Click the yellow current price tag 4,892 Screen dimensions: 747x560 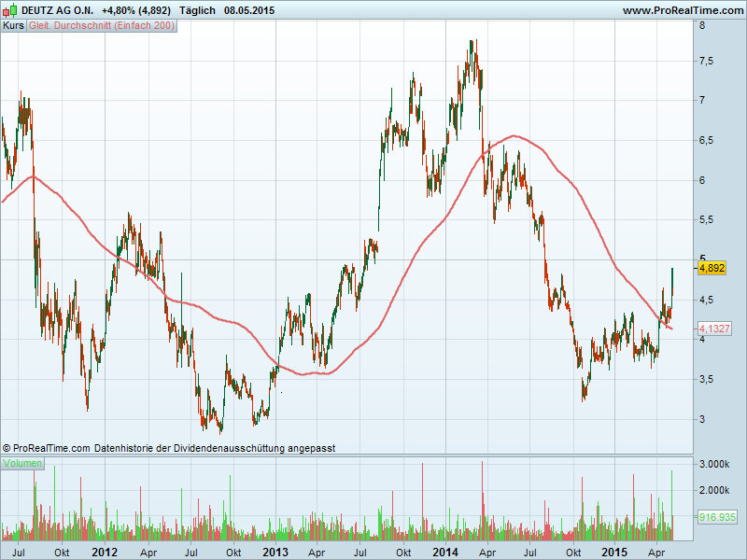click(x=712, y=268)
